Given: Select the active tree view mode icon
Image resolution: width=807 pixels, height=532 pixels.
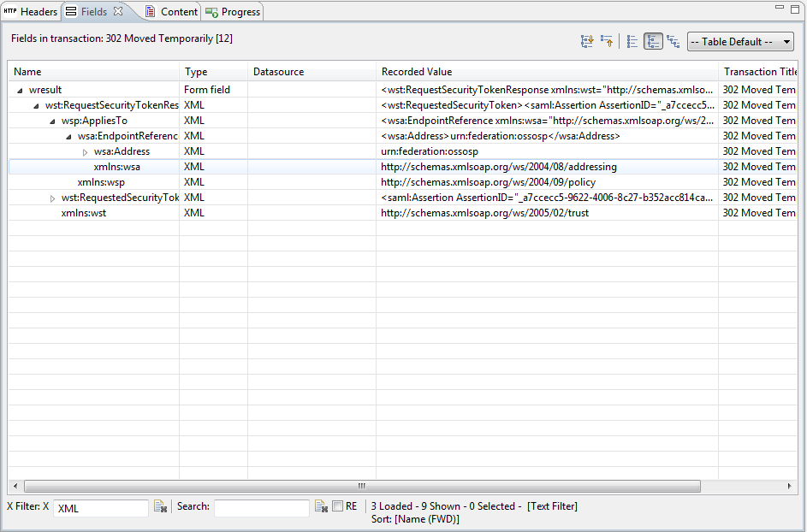Looking at the screenshot, I should point(653,41).
